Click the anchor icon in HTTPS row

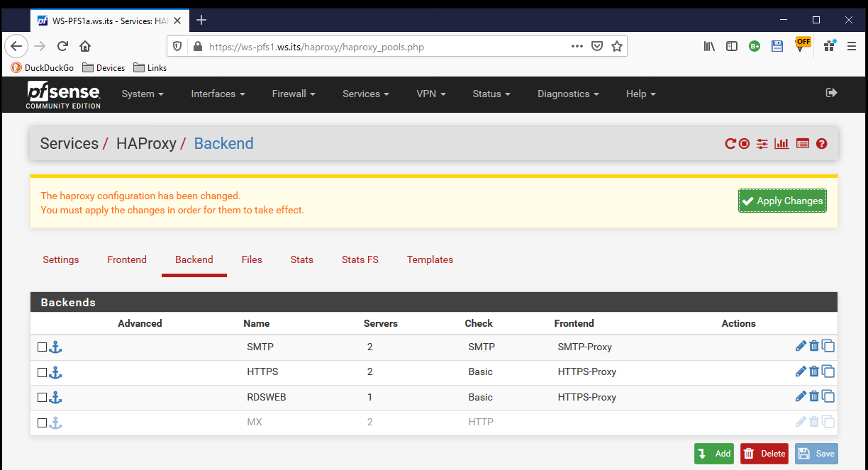point(55,372)
